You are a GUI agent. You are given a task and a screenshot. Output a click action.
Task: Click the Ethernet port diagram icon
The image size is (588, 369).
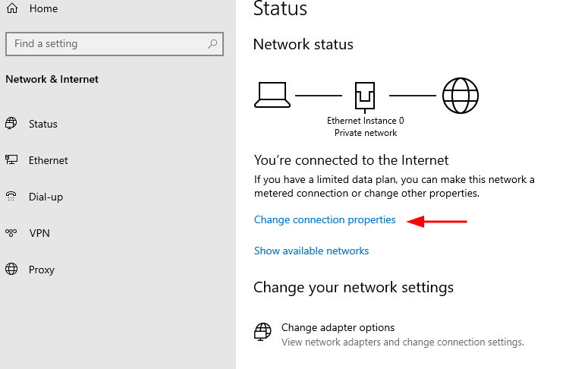pos(365,97)
